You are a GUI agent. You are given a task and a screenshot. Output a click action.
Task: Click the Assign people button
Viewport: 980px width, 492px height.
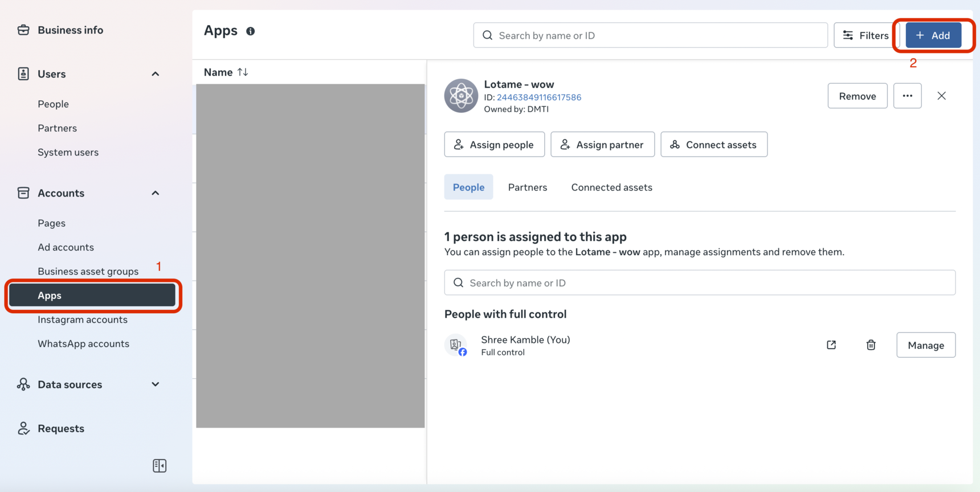point(494,145)
